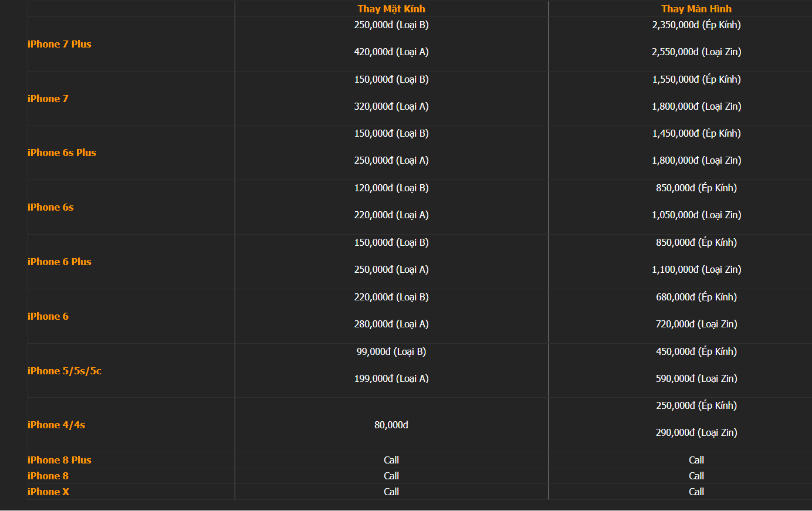The height and width of the screenshot is (511, 812).
Task: Select the 420,000đ (Loại A) price
Action: [x=391, y=52]
